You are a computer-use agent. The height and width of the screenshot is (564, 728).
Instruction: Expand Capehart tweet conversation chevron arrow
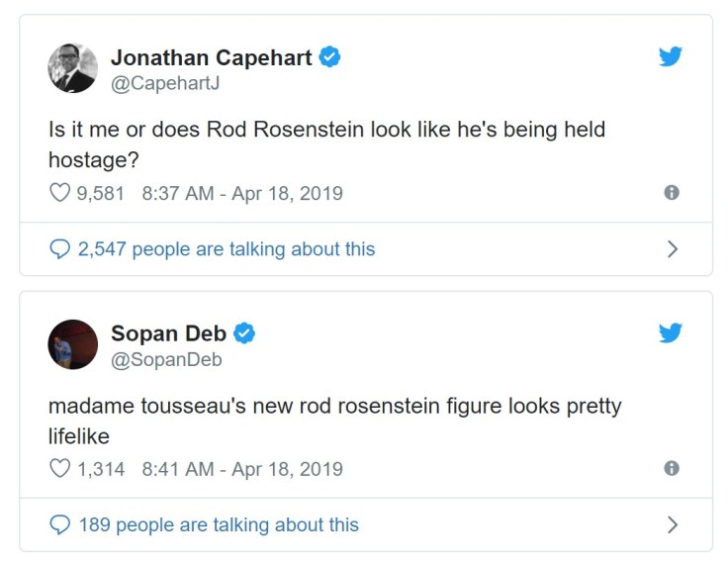coord(672,249)
